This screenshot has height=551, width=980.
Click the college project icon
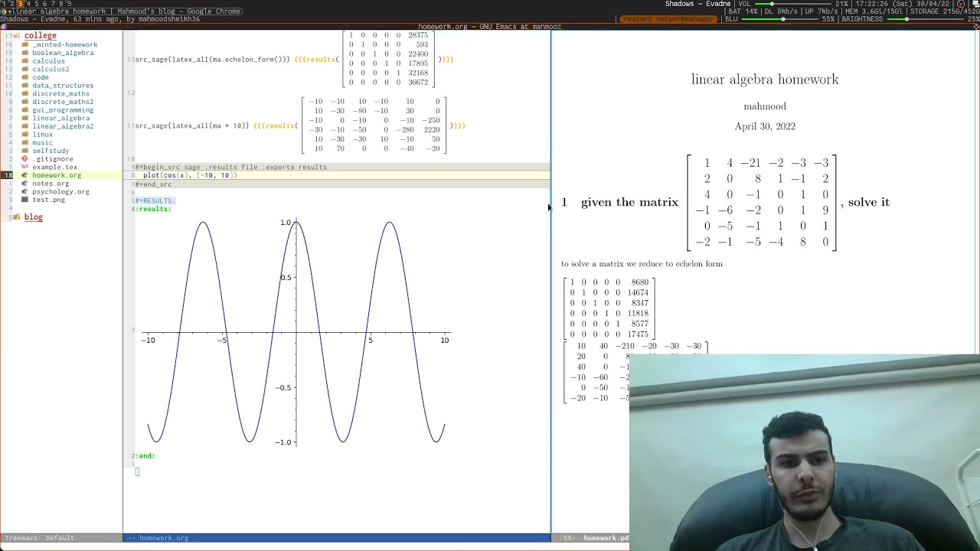pyautogui.click(x=17, y=35)
